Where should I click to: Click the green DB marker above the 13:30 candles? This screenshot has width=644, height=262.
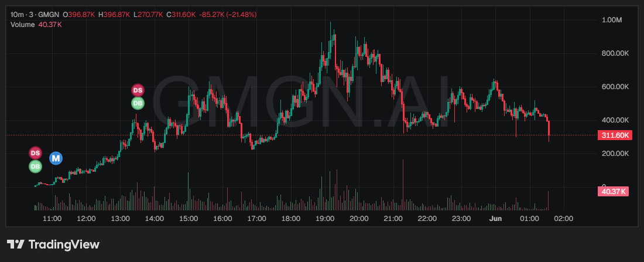(138, 103)
